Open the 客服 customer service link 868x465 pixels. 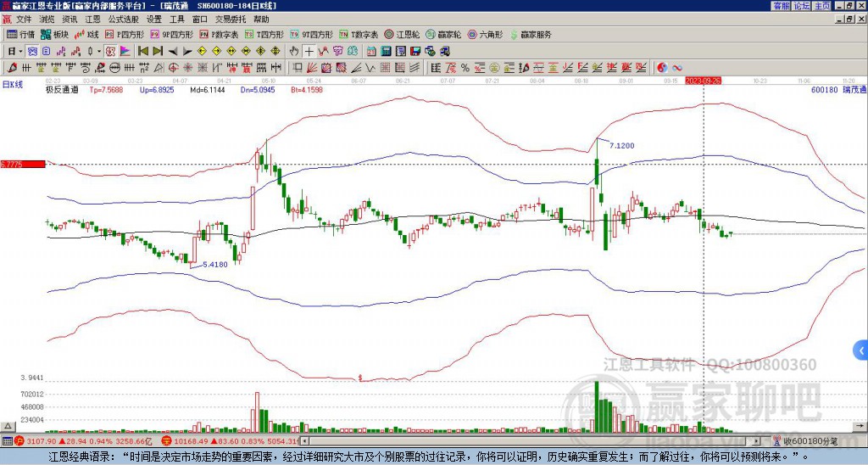[781, 6]
